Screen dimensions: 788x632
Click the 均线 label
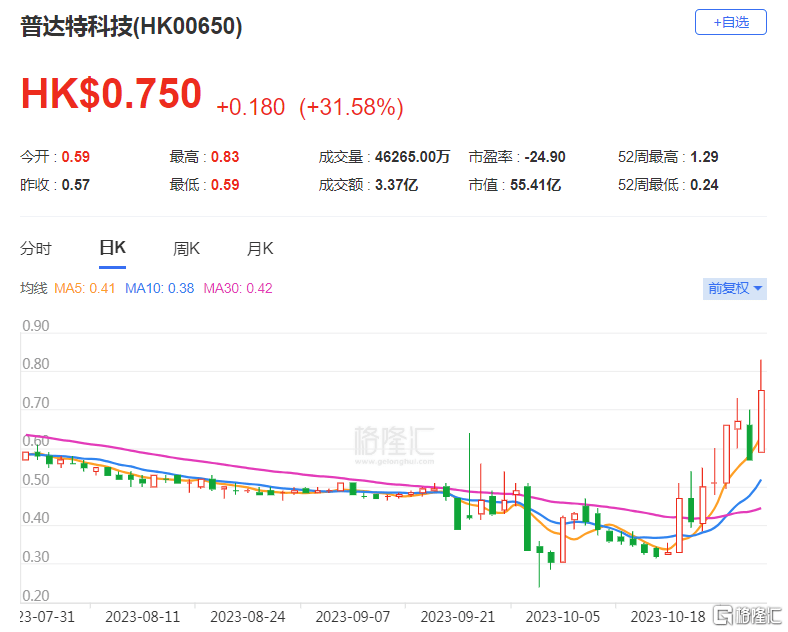(34, 288)
